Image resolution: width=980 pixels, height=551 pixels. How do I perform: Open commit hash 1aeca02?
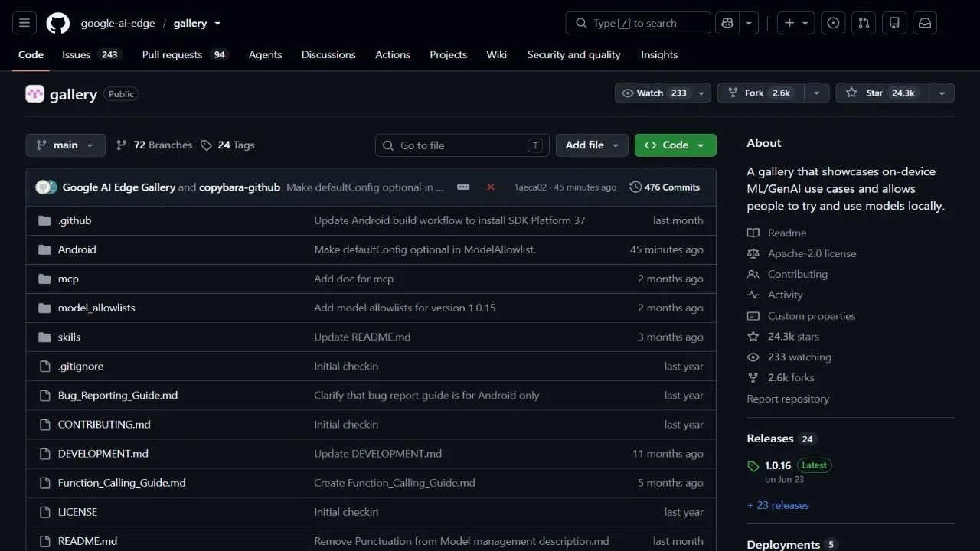(x=531, y=187)
